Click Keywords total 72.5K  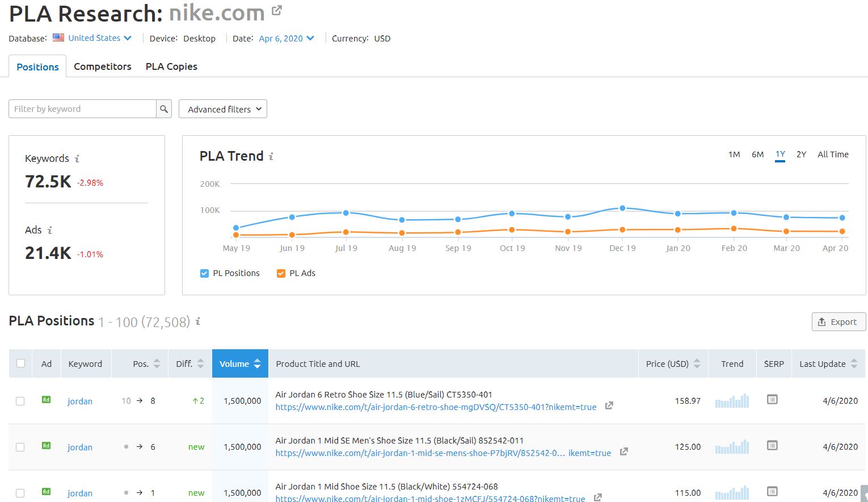click(48, 182)
